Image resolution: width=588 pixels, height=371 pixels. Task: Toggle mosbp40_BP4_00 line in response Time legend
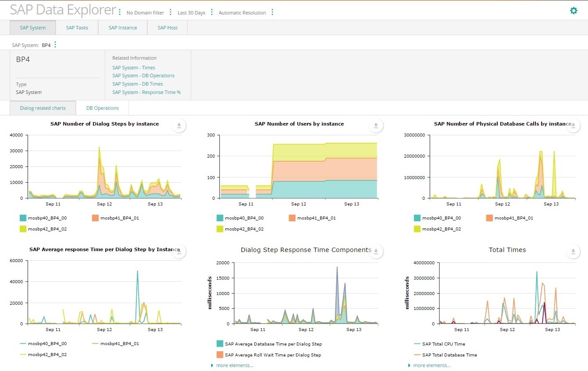pos(23,344)
